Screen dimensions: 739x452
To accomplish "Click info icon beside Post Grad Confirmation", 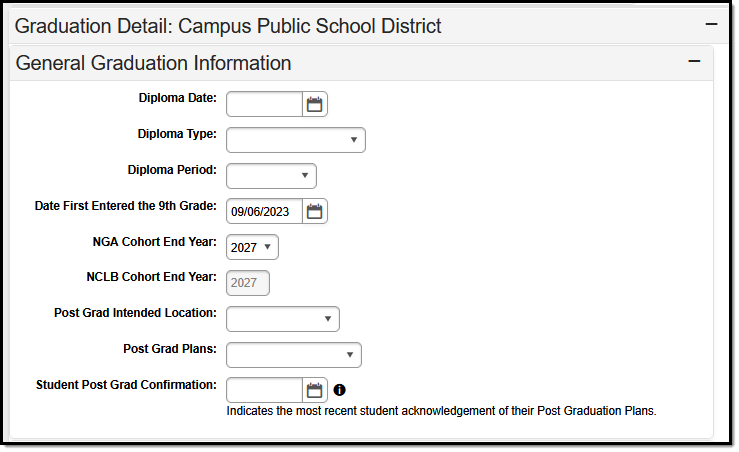I will click(x=340, y=390).
